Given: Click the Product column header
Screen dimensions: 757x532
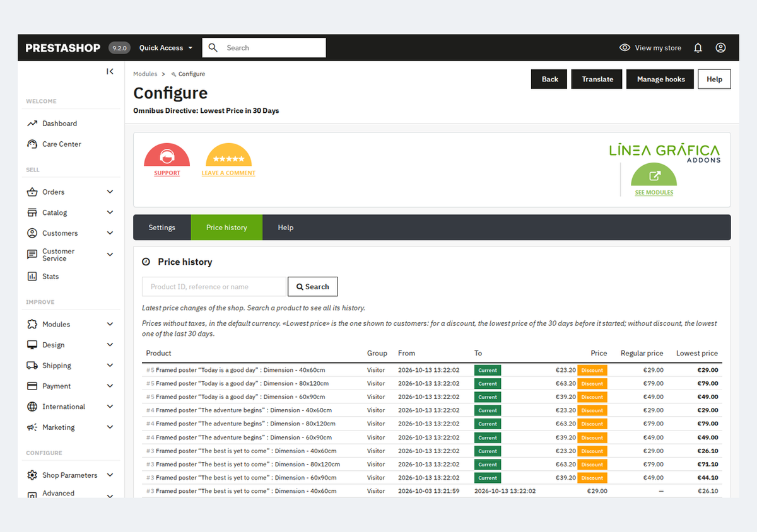Looking at the screenshot, I should (159, 354).
